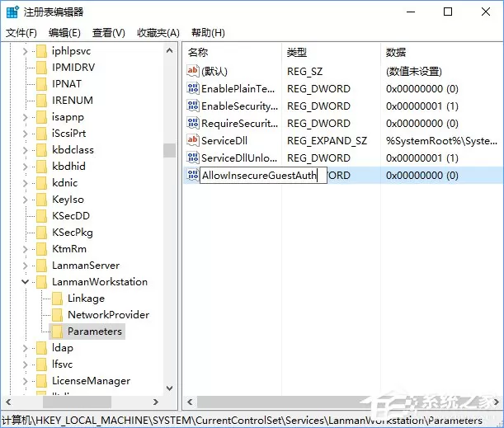Viewport: 504px width, 428px height.
Task: Expand the kdnic tree node
Action: tap(25, 183)
